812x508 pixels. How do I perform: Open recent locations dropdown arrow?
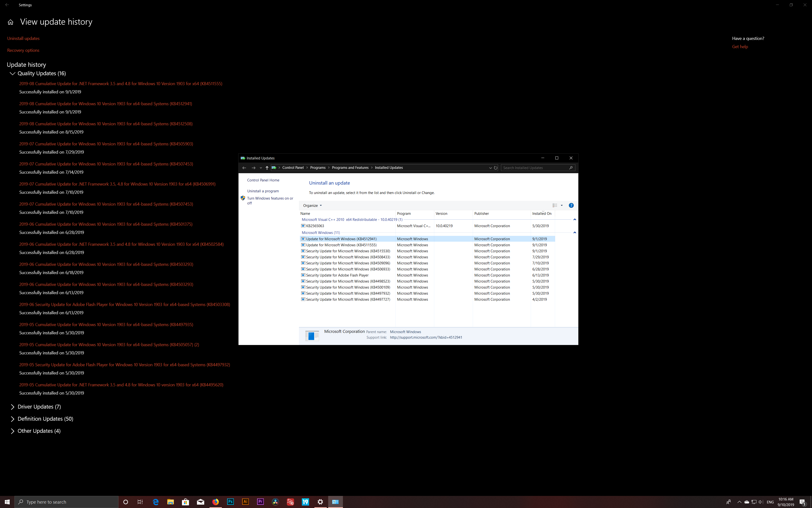coord(261,168)
